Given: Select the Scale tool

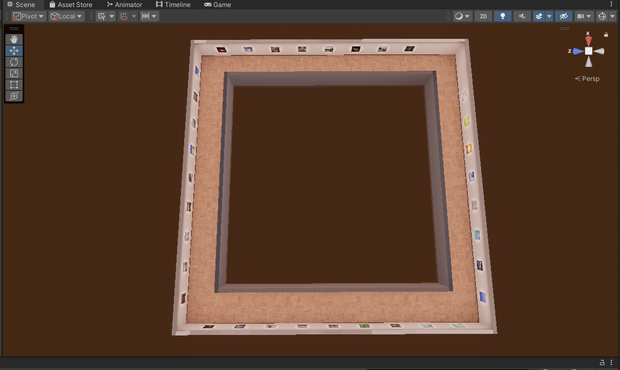Looking at the screenshot, I should [x=14, y=74].
